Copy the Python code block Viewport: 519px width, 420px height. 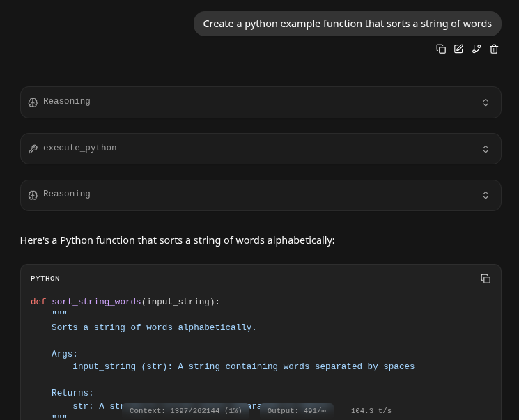point(486,279)
